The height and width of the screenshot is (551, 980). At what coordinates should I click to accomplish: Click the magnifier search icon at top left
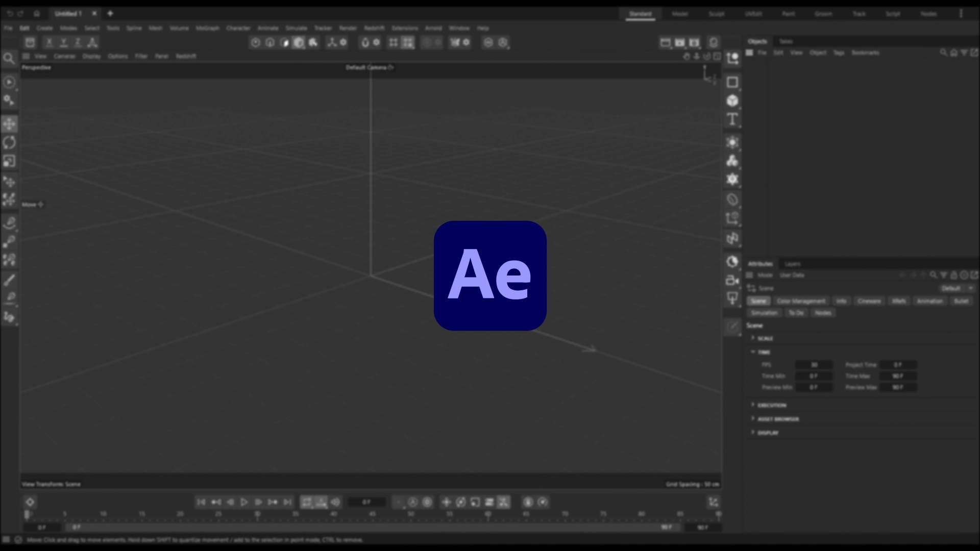9,59
